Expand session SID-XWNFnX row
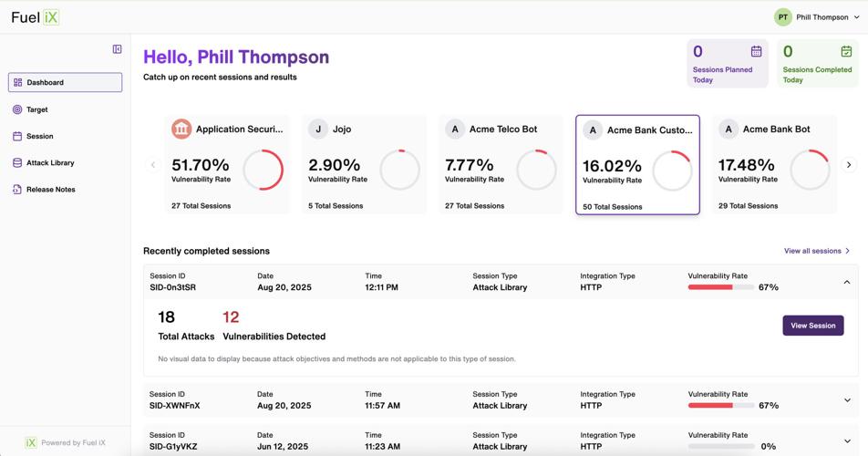The width and height of the screenshot is (868, 456). 846,400
